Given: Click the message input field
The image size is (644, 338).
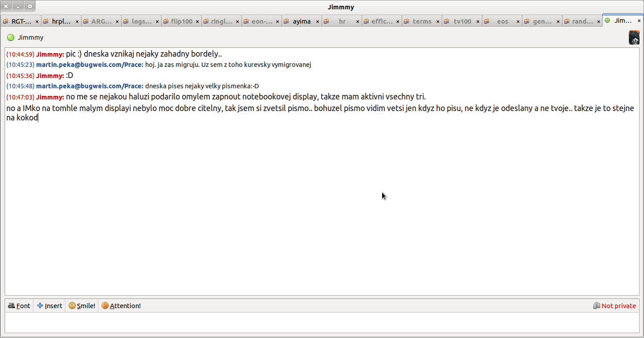Looking at the screenshot, I should 322,322.
